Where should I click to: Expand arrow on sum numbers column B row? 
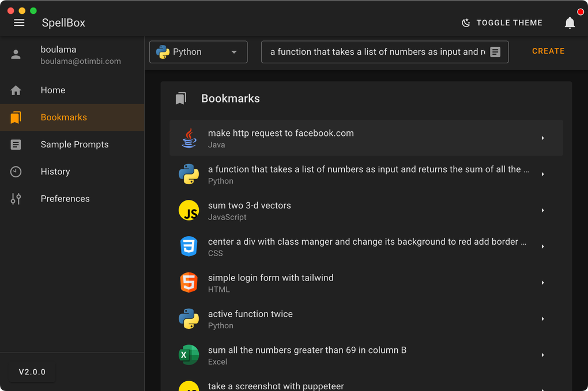coord(542,355)
